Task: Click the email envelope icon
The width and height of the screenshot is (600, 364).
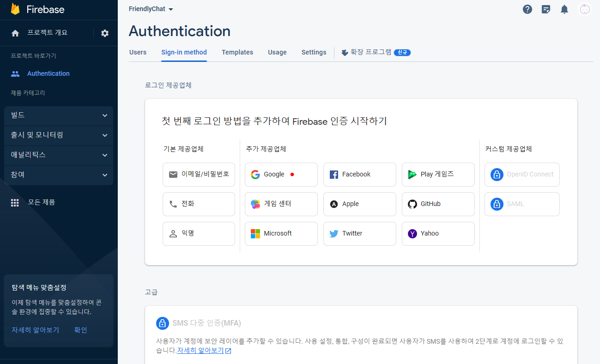Action: click(x=173, y=175)
